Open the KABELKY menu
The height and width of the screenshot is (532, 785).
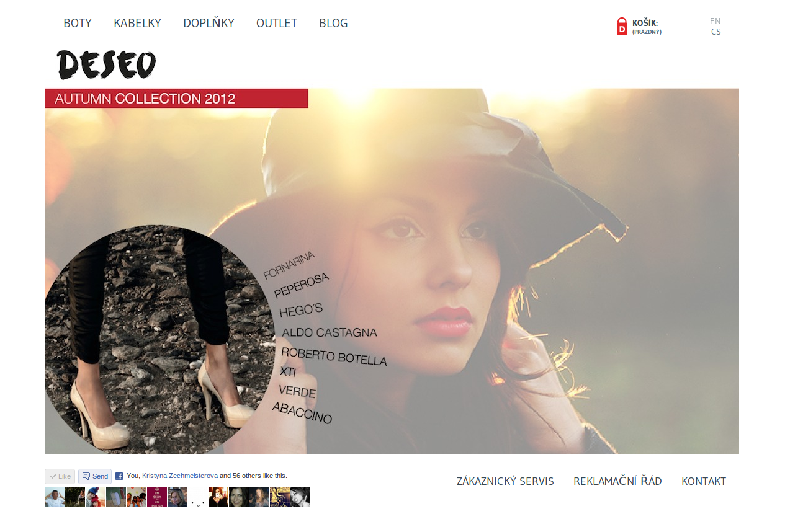[137, 24]
